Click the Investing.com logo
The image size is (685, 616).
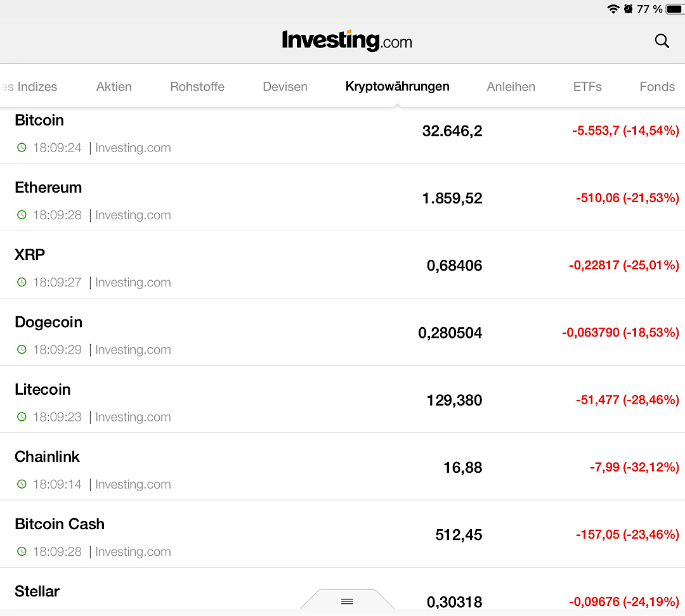tap(347, 41)
